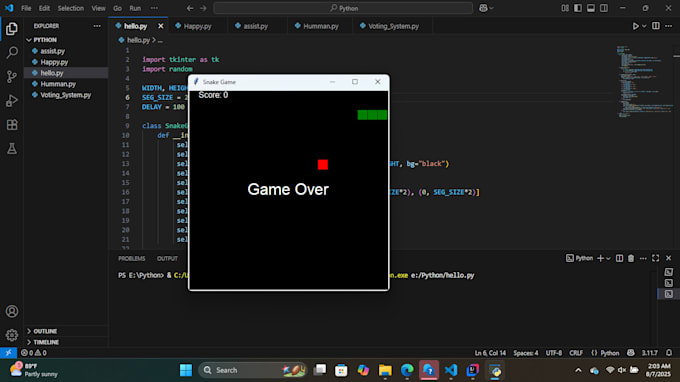Toggle the bottom panel layout icon
Image resolution: width=680 pixels, height=382 pixels.
591,8
